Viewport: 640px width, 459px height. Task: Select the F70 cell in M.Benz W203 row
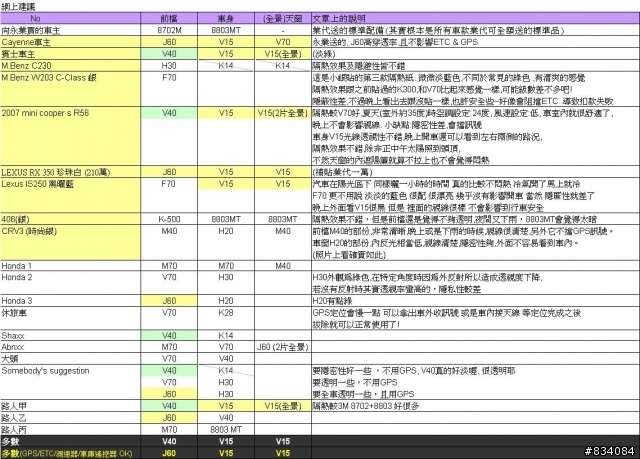point(169,78)
